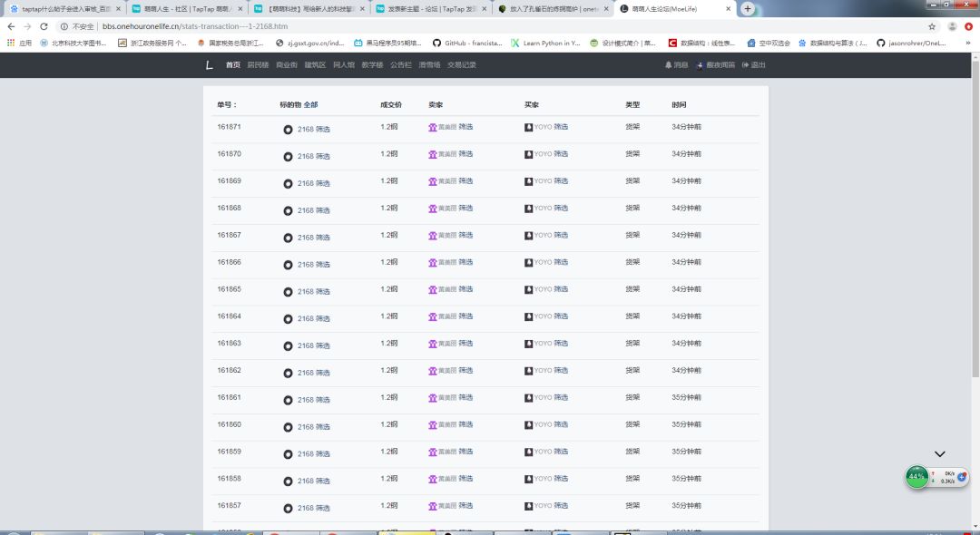Go back using browser back arrow

point(11,26)
